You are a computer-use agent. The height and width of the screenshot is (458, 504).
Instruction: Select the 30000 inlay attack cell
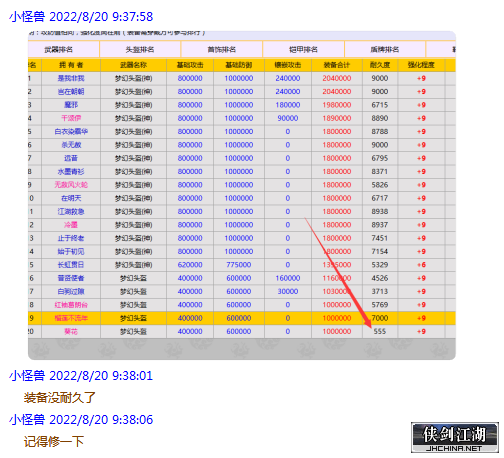click(288, 292)
